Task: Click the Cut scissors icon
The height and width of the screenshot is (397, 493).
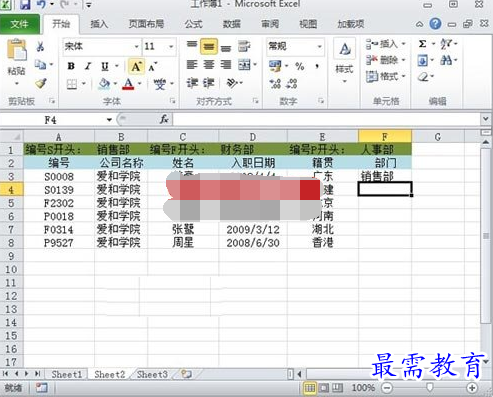Action: 40,46
